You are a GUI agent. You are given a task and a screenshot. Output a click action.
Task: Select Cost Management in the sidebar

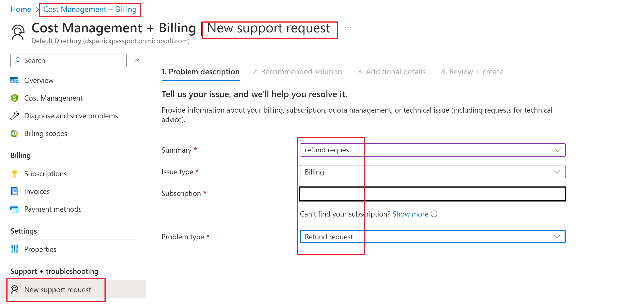point(53,98)
